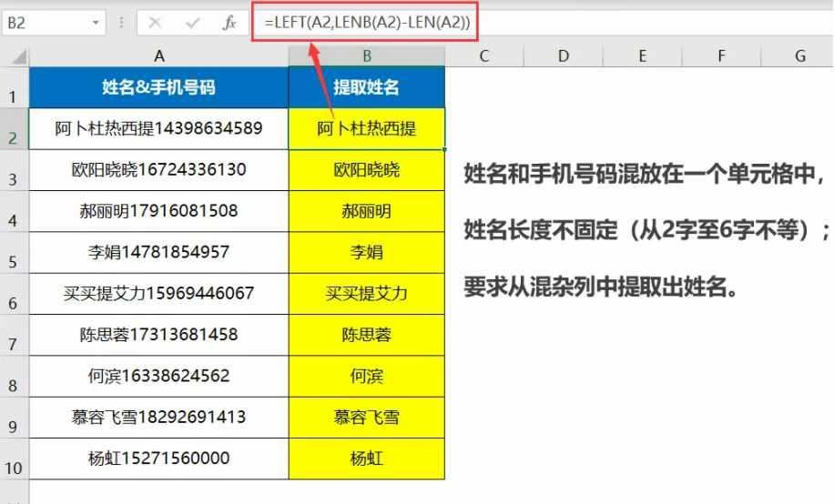Select yellow cell 陈思蓉 in column B
The image size is (834, 504).
pyautogui.click(x=367, y=335)
